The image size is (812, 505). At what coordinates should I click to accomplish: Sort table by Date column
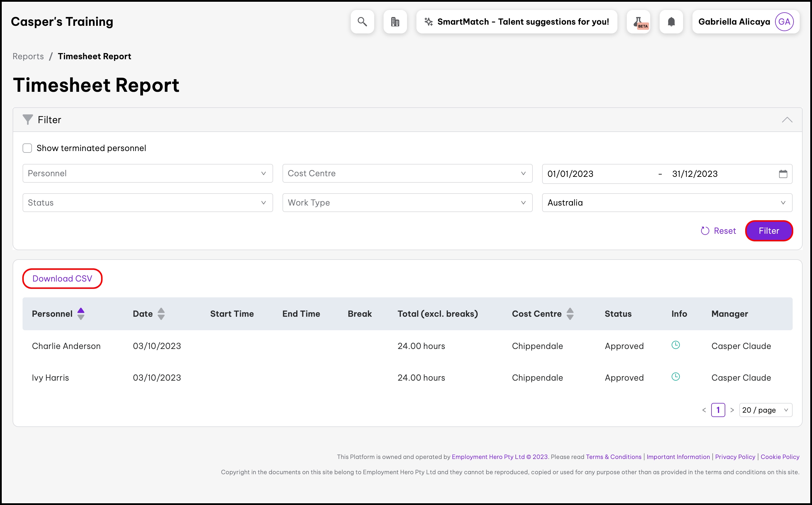coord(161,313)
